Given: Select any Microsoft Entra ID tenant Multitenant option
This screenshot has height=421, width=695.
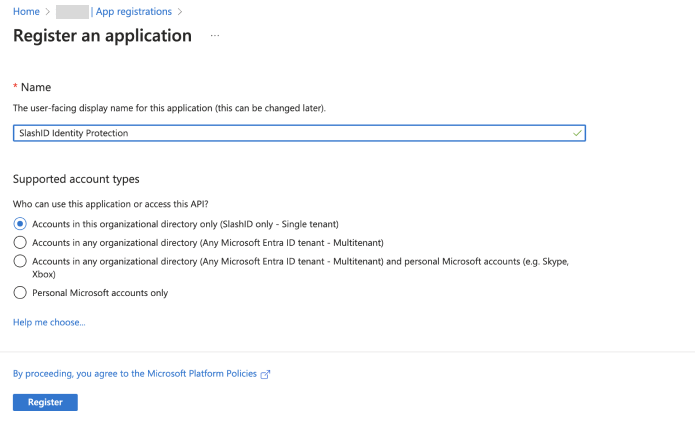Looking at the screenshot, I should [x=20, y=242].
